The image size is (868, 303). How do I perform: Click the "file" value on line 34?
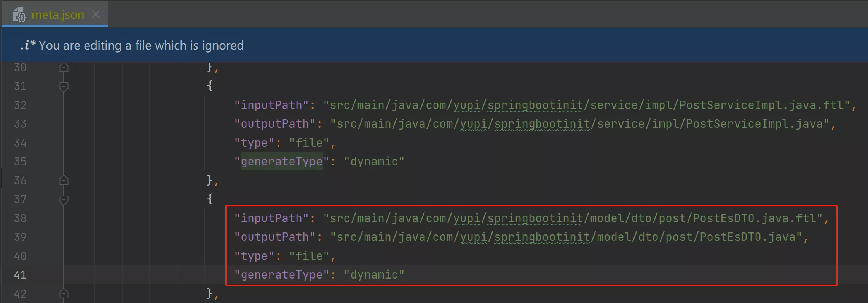[309, 143]
